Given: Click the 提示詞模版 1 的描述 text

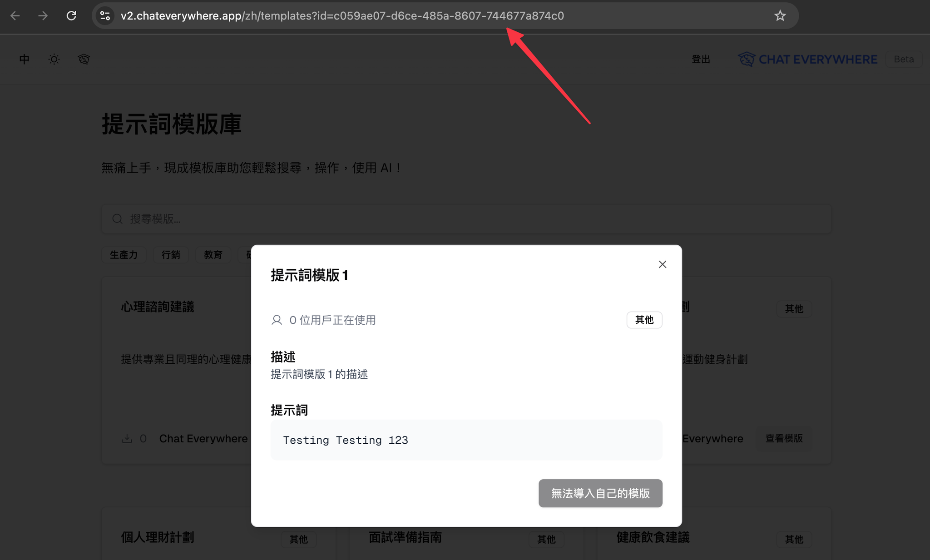Looking at the screenshot, I should [319, 374].
